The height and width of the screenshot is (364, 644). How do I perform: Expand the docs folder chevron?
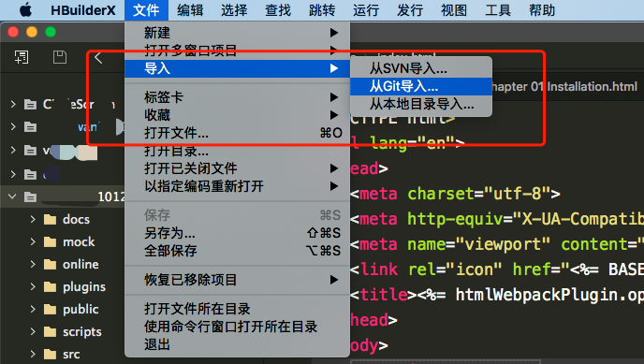coord(33,220)
